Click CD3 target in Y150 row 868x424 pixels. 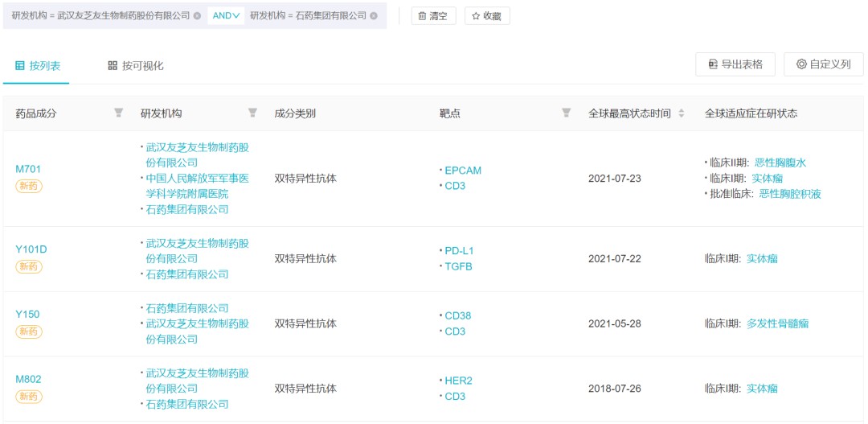tap(455, 331)
